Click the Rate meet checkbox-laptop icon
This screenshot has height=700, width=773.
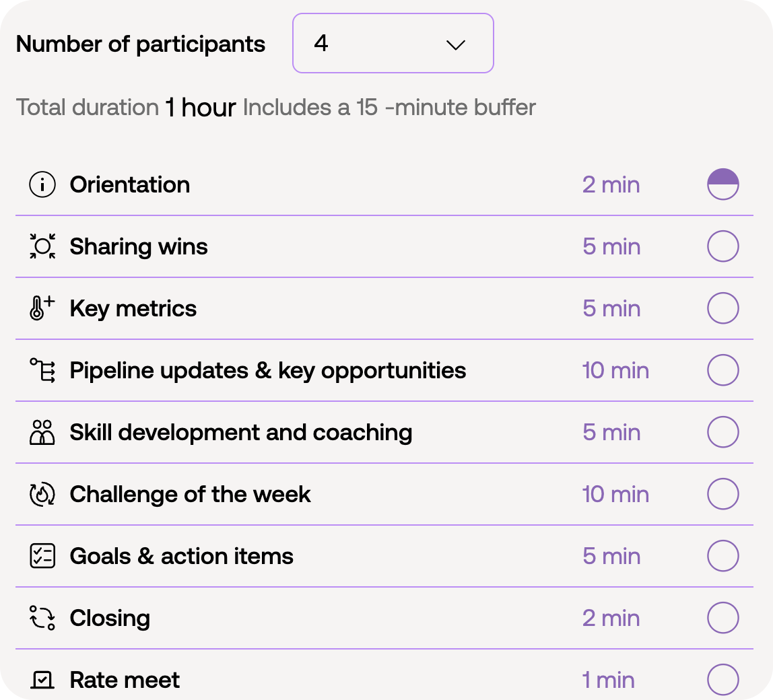pos(42,680)
